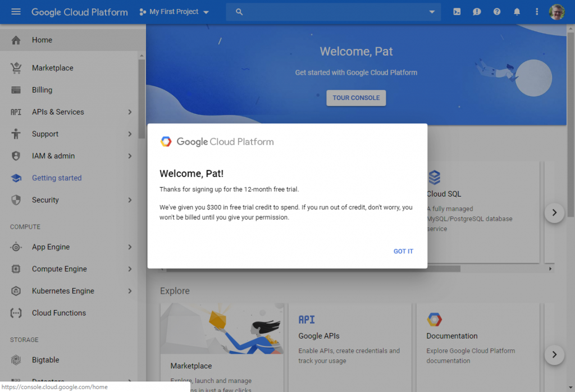Open the My First Project selector dropdown
Screen dimensions: 575x392
pyautogui.click(x=174, y=12)
